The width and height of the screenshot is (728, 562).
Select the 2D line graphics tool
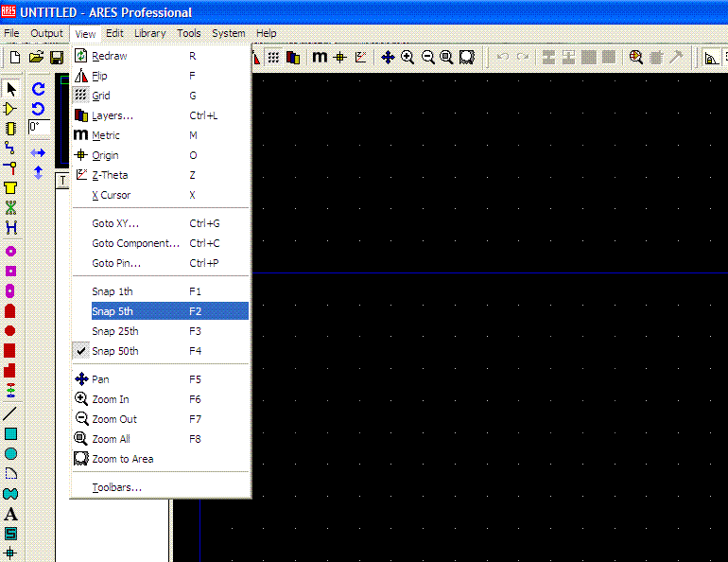coord(10,413)
